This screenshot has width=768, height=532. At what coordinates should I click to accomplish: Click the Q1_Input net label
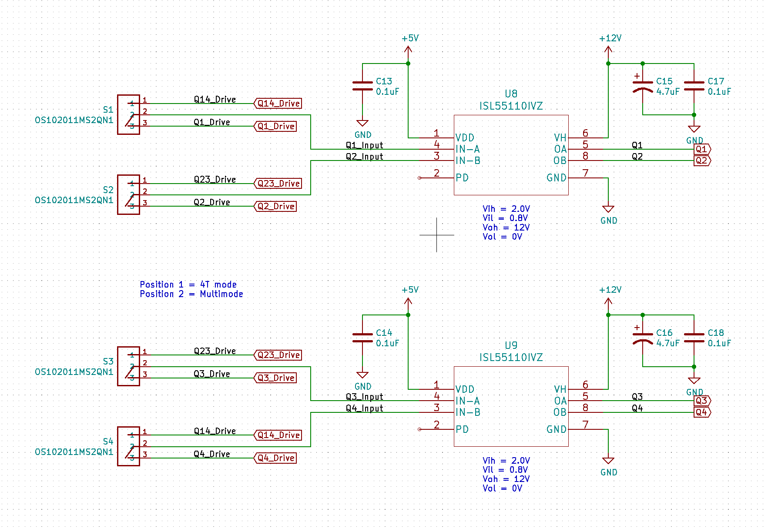pos(365,145)
